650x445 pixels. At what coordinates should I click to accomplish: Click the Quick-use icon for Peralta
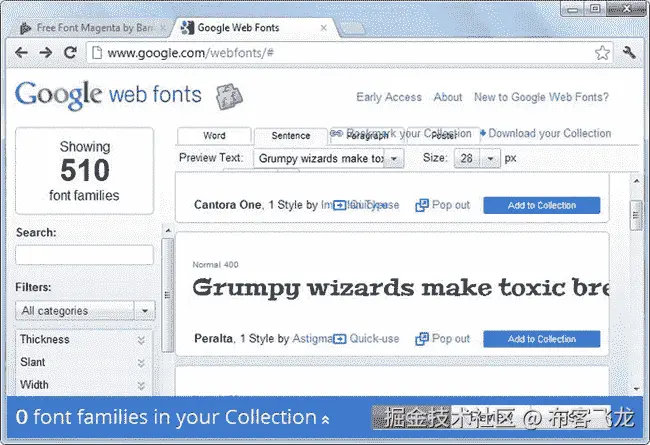(340, 339)
